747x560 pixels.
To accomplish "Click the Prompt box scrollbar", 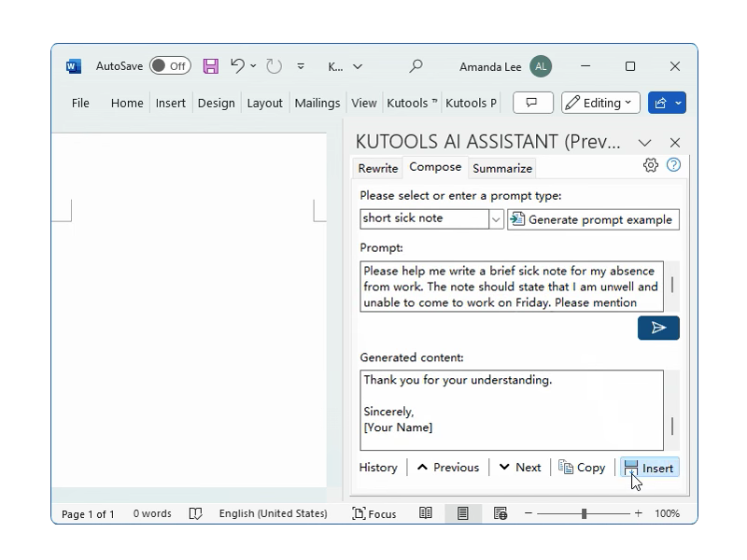I will coord(672,287).
